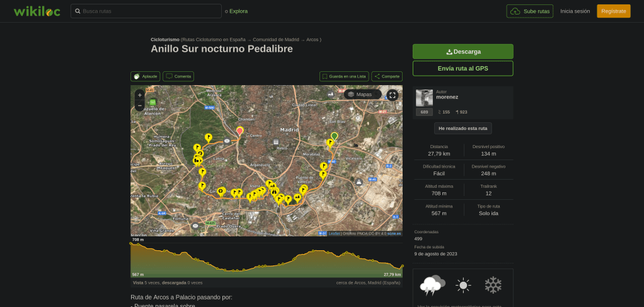Zoom out on the map

[x=140, y=106]
